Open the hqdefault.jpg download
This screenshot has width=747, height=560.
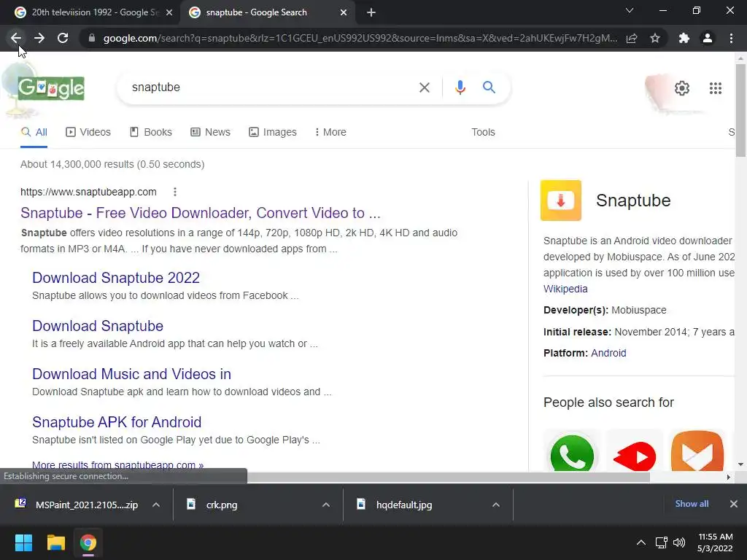(395, 505)
